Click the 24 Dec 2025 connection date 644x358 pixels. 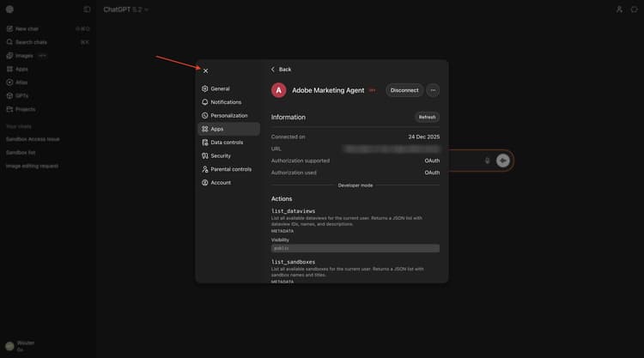(424, 137)
